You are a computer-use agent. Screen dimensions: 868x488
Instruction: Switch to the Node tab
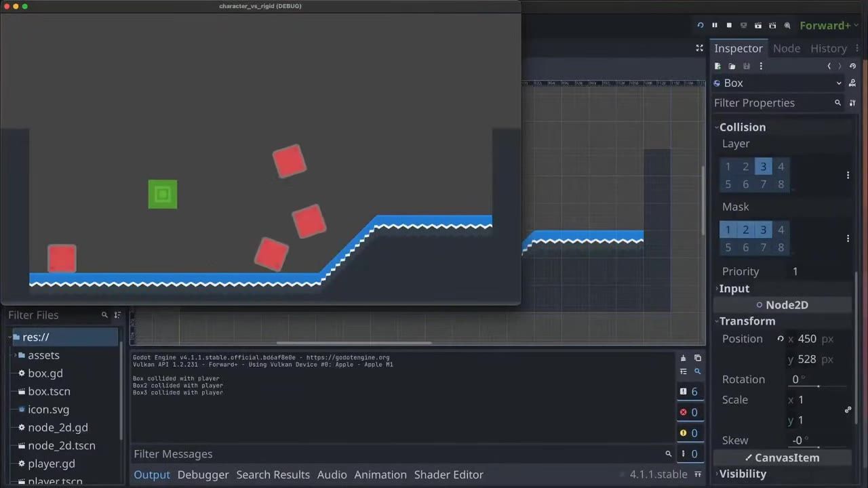click(787, 48)
